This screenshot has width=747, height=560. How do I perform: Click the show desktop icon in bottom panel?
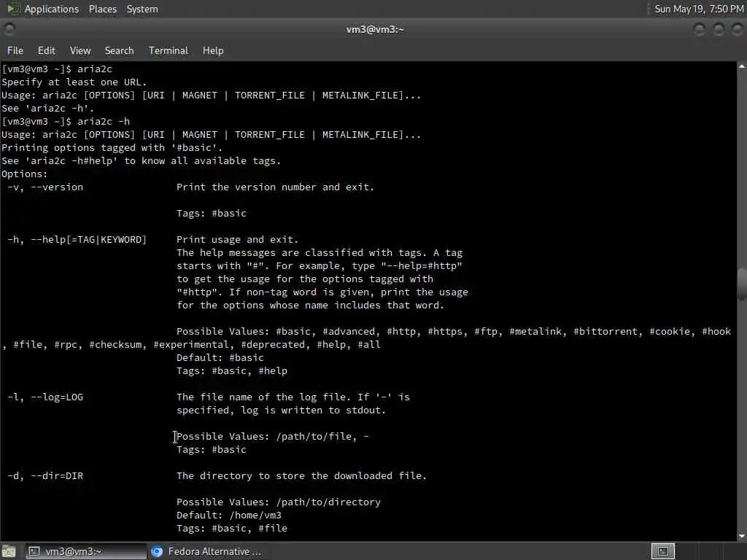coord(9,551)
